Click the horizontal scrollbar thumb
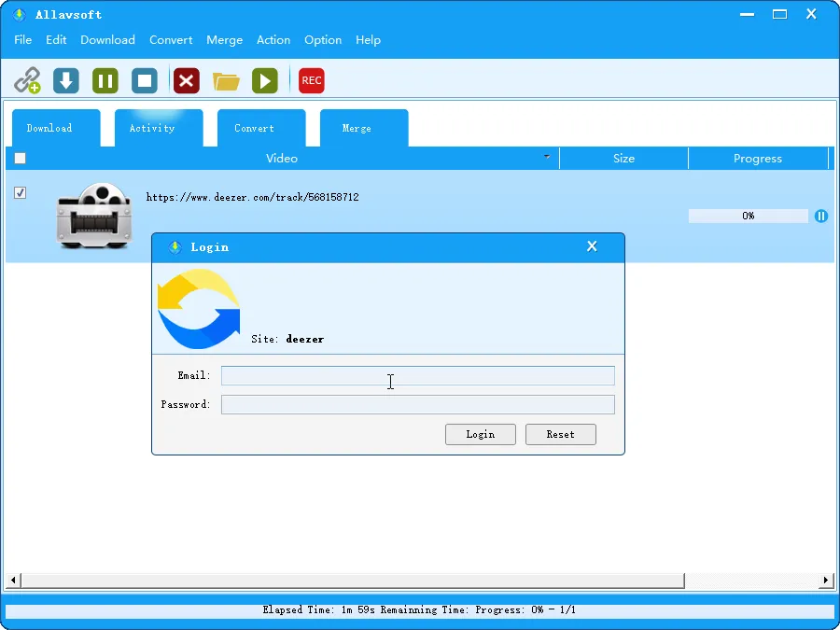Image resolution: width=840 pixels, height=630 pixels. pyautogui.click(x=353, y=581)
